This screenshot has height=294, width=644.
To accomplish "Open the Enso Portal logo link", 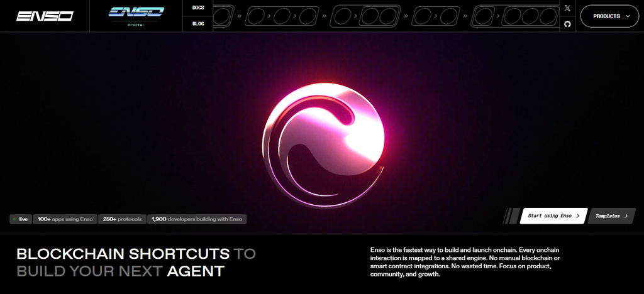I will [136, 16].
